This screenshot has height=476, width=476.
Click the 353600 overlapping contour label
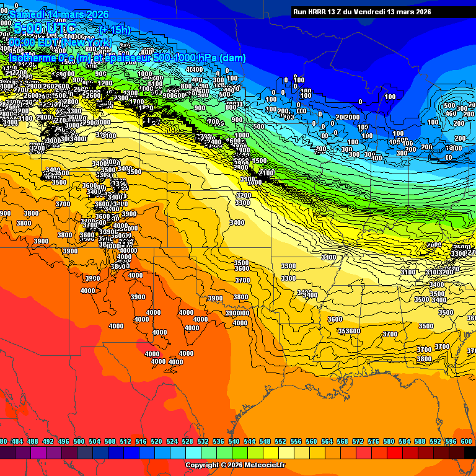tap(348, 331)
